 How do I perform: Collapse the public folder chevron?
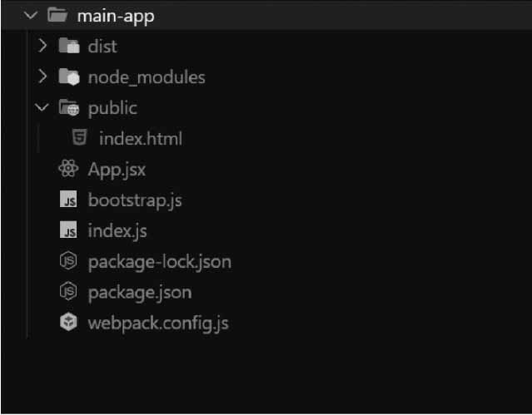point(42,108)
